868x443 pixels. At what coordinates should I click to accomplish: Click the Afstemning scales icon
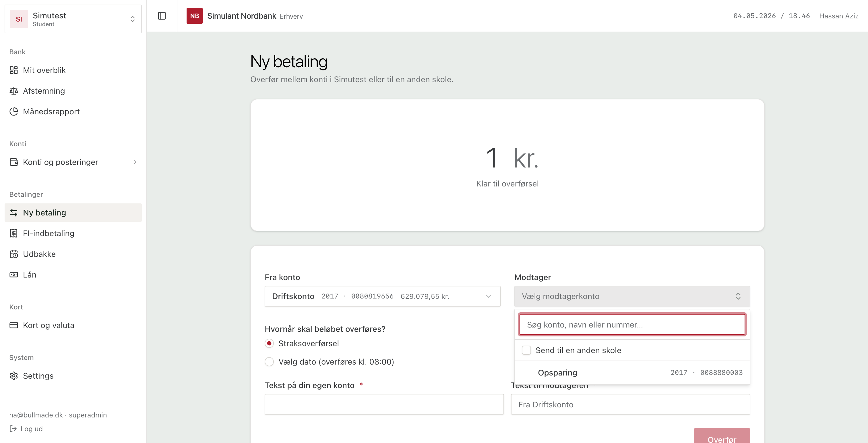tap(14, 91)
